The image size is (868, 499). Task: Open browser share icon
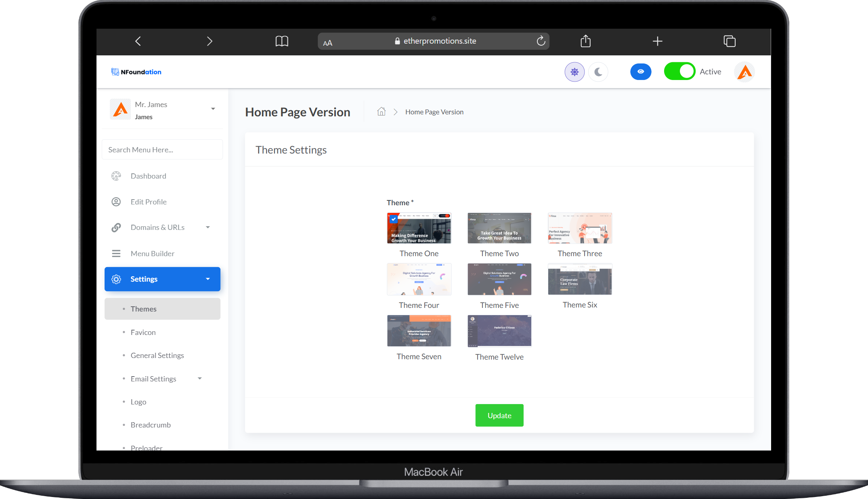[x=585, y=41]
